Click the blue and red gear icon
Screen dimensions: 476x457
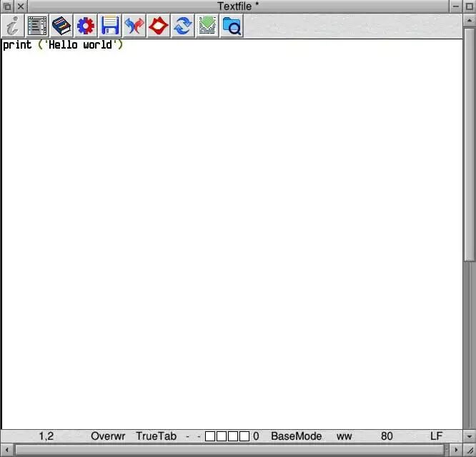pyautogui.click(x=86, y=26)
